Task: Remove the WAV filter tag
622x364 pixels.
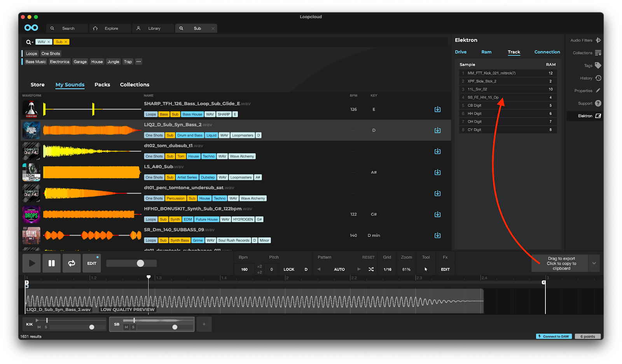Action: tap(49, 42)
